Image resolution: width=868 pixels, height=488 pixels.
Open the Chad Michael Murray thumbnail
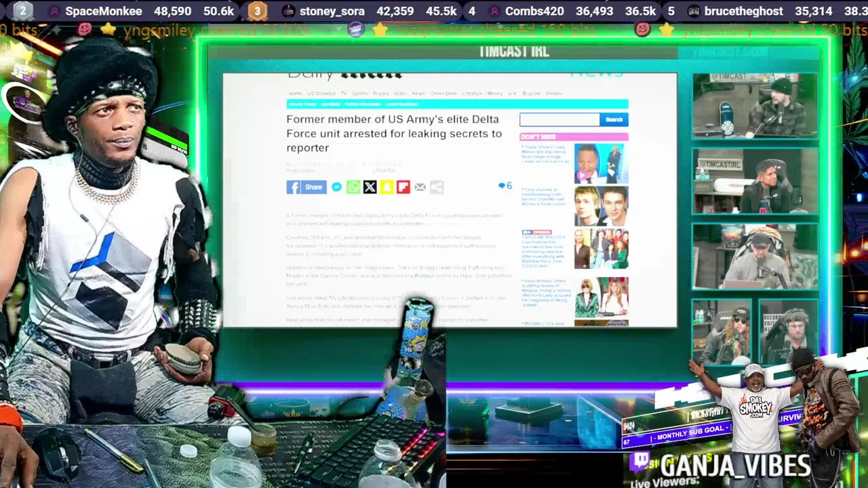601,206
